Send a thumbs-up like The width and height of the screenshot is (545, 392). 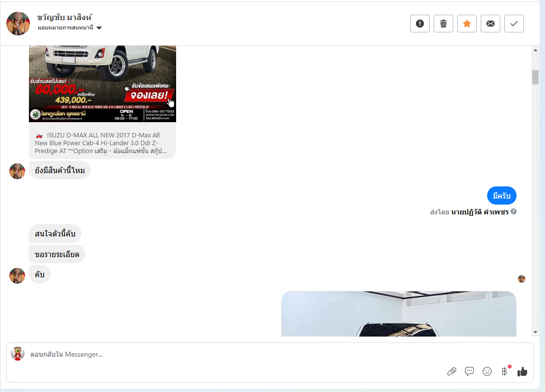tap(522, 371)
